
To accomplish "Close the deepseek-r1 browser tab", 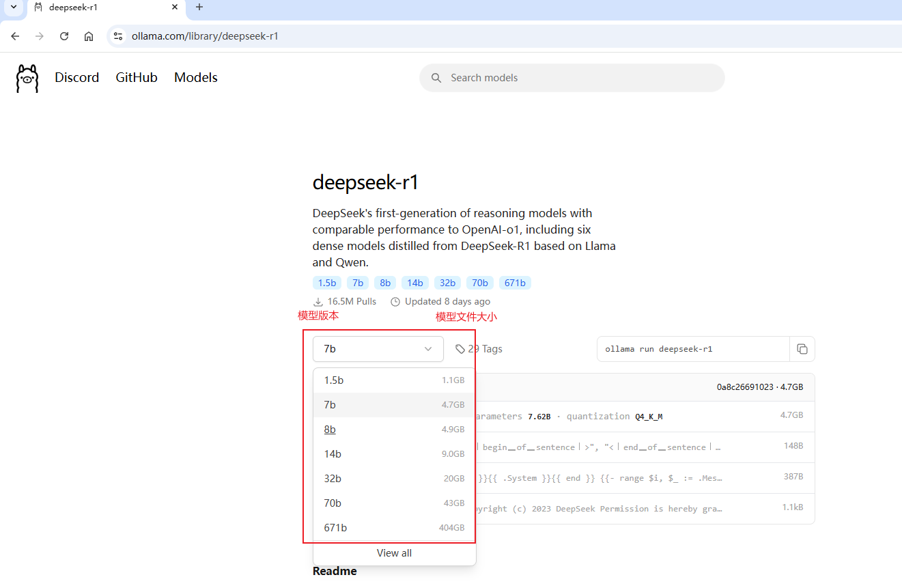I will point(175,7).
